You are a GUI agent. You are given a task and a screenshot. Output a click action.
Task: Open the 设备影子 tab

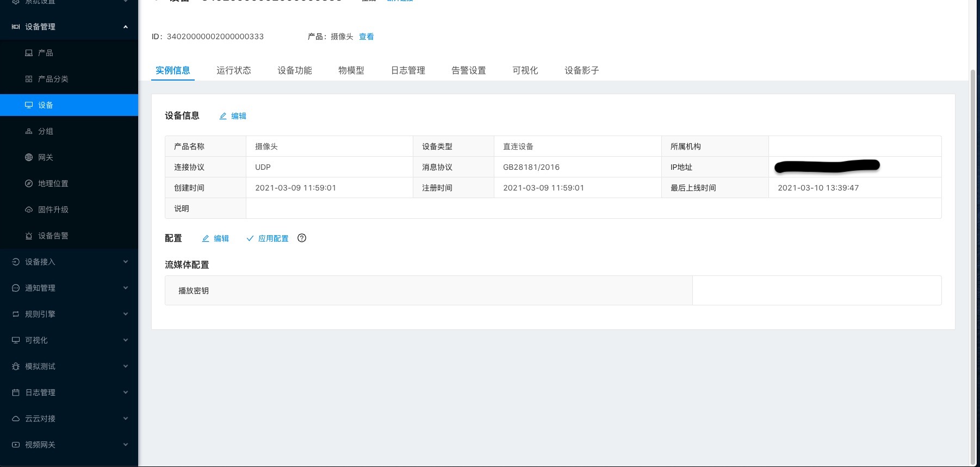click(581, 70)
